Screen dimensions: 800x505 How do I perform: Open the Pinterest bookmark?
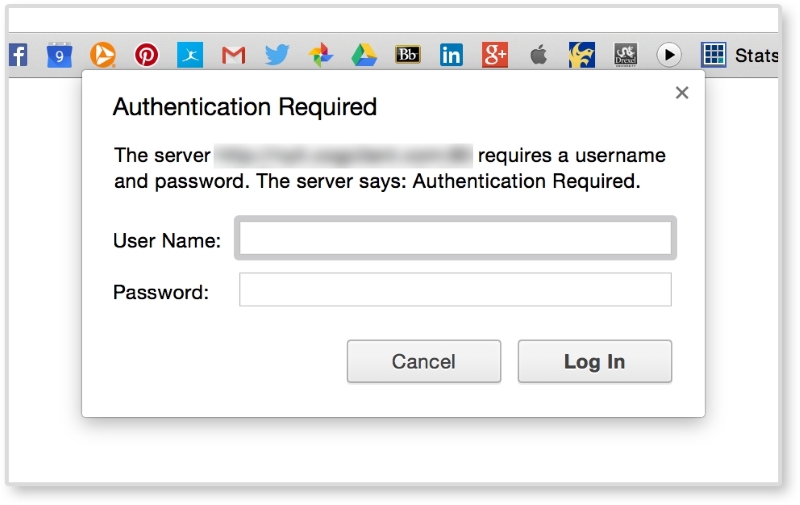pos(146,55)
